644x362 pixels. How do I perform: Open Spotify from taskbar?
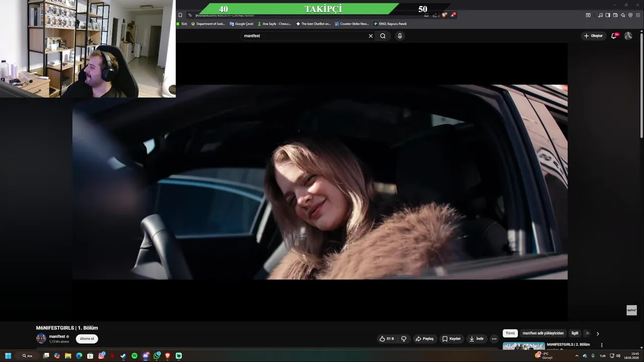click(x=134, y=356)
